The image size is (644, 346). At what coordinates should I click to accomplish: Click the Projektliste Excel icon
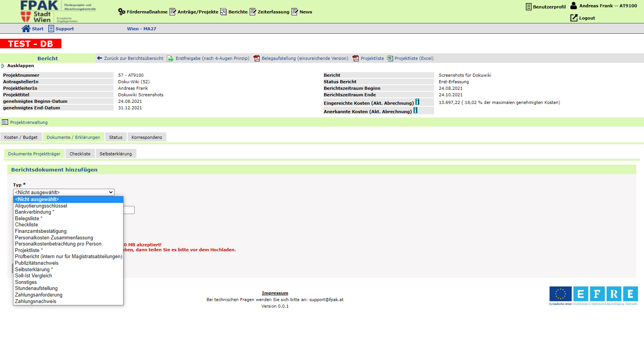point(390,58)
